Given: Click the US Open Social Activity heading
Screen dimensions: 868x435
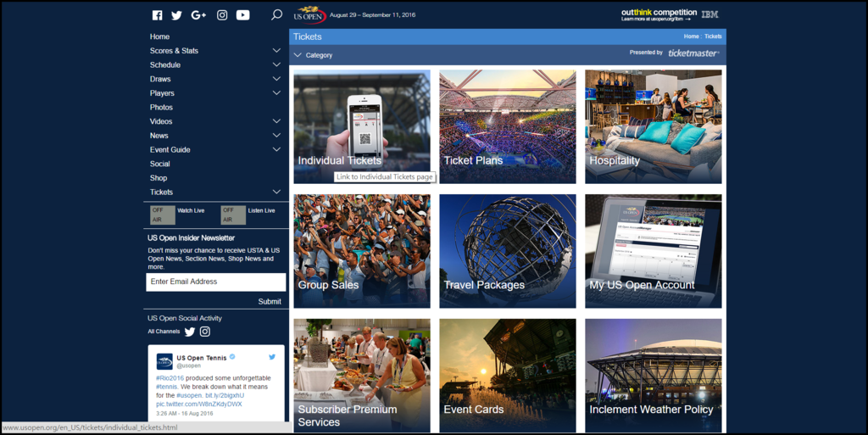Looking at the screenshot, I should coord(184,318).
